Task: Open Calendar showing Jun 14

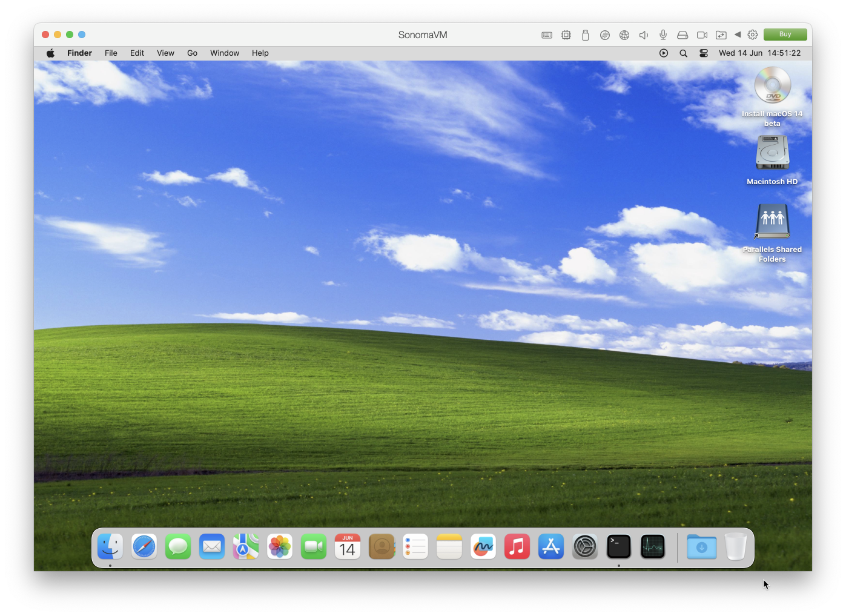Action: coord(348,546)
